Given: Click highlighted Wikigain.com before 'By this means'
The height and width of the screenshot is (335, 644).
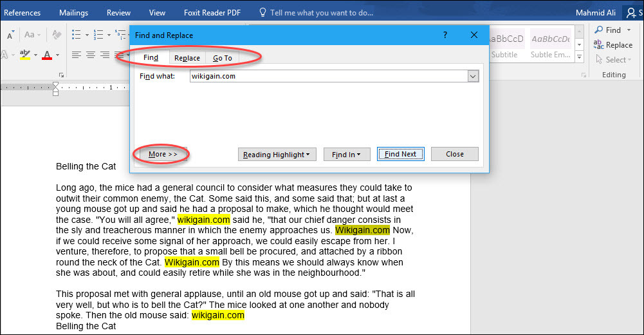Looking at the screenshot, I should click(x=192, y=262).
